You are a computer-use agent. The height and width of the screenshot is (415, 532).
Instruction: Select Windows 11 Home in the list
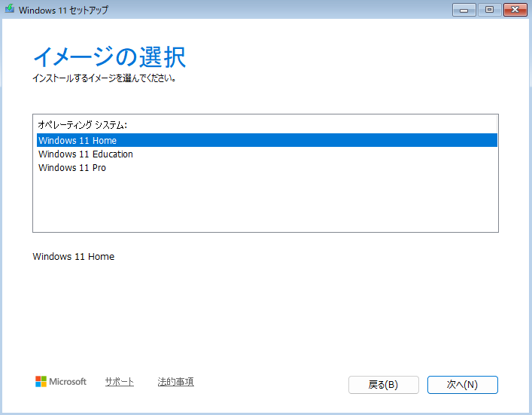267,140
